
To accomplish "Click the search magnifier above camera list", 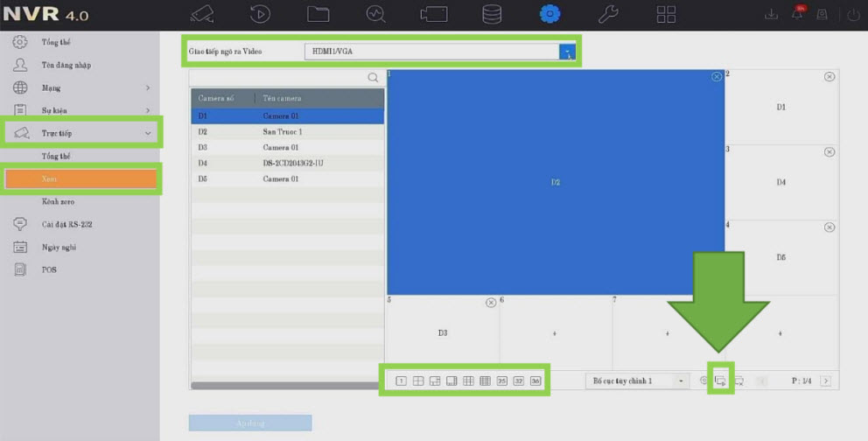I will [373, 78].
